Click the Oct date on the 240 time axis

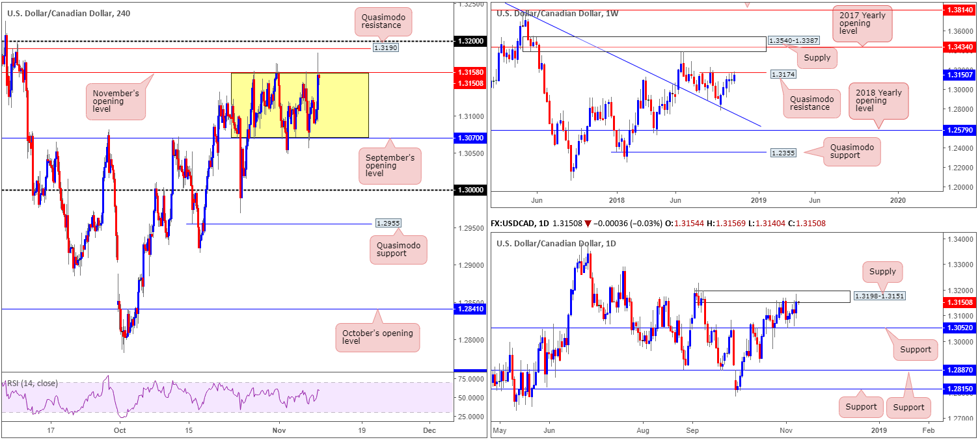[x=119, y=430]
